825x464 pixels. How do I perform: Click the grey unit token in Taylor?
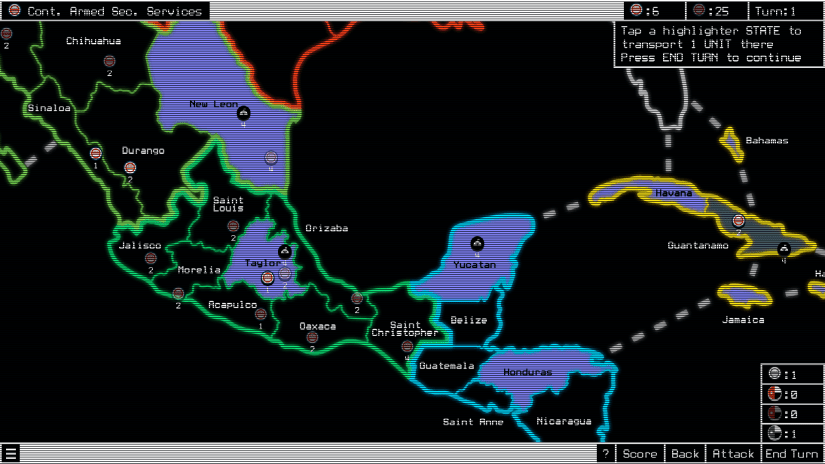click(x=285, y=273)
